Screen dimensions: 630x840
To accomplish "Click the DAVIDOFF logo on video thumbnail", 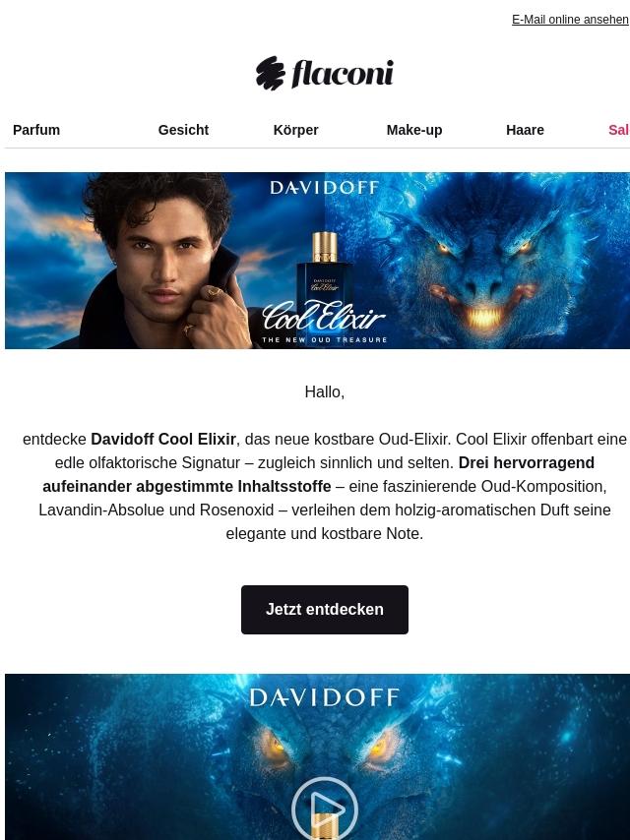I will (325, 697).
